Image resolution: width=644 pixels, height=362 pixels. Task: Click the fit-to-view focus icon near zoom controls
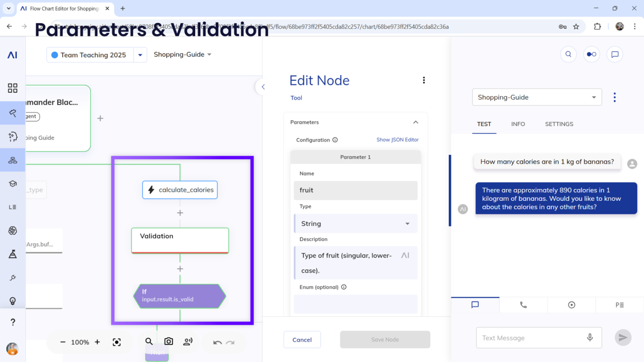click(x=116, y=342)
